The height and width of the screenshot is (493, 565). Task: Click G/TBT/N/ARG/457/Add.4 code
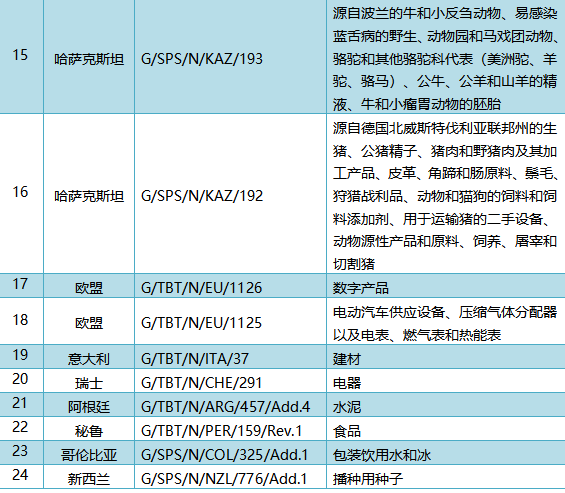tap(226, 407)
